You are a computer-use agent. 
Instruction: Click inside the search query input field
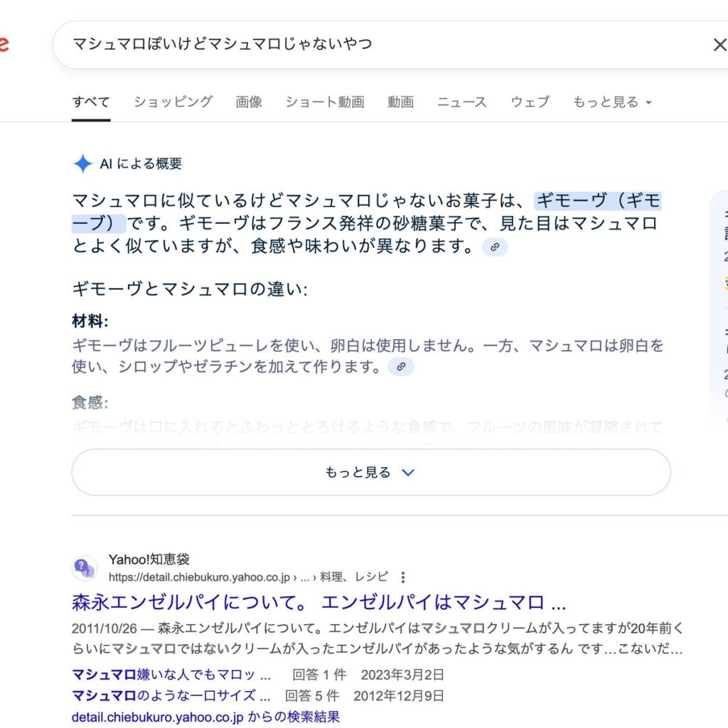[x=355, y=45]
